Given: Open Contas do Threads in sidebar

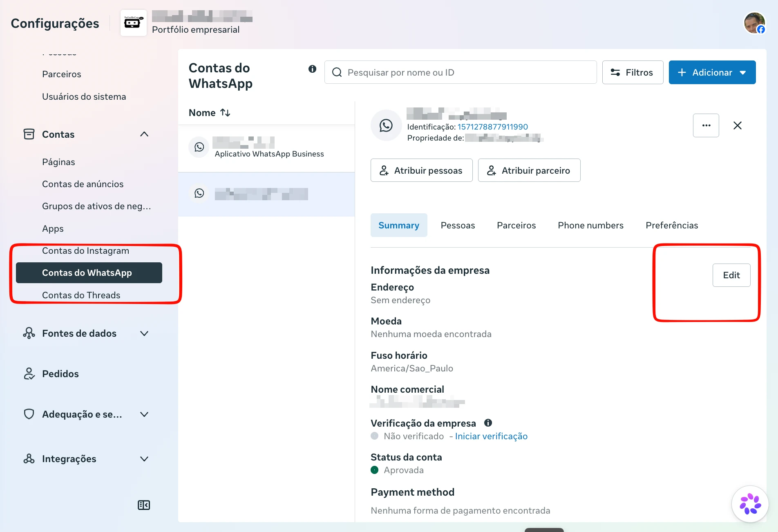Looking at the screenshot, I should [x=81, y=295].
